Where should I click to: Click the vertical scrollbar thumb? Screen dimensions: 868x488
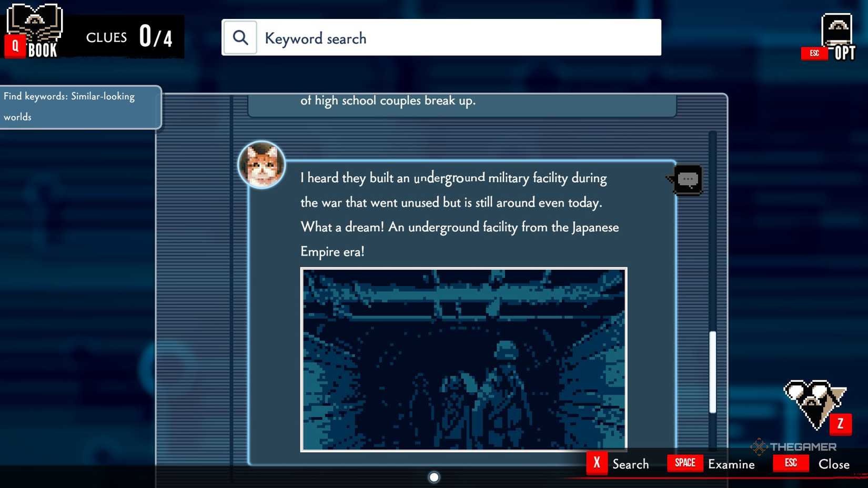pos(713,372)
